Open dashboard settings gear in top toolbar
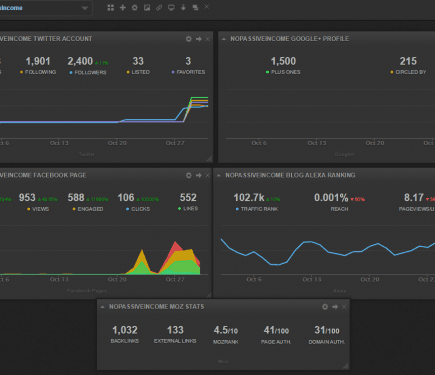 [x=135, y=7]
